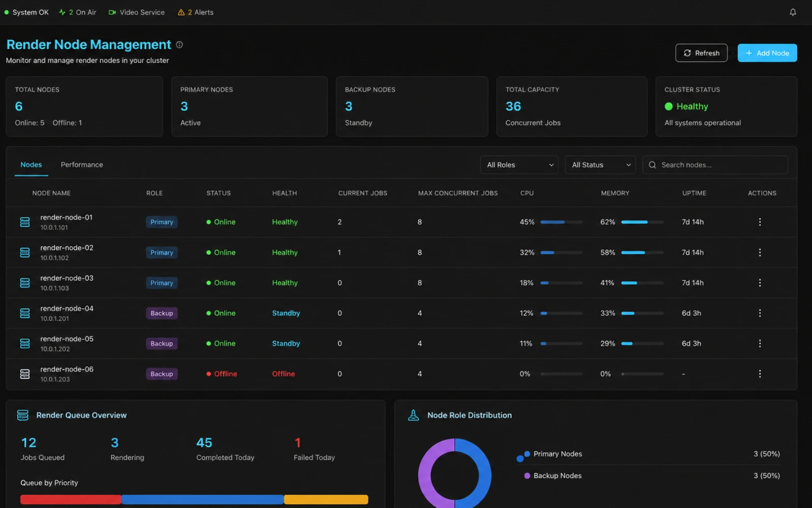Switch to the Performance tab
This screenshot has height=508, width=812.
click(82, 165)
